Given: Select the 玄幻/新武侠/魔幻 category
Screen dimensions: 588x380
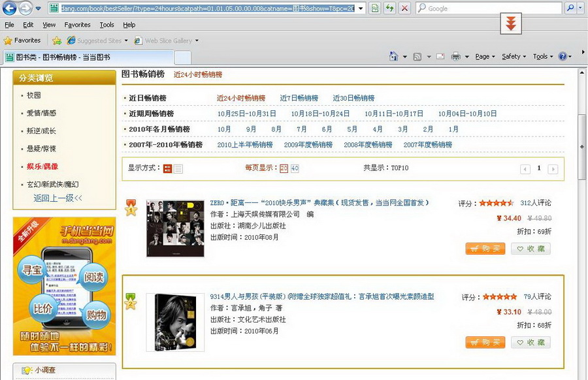Looking at the screenshot, I should click(x=52, y=184).
